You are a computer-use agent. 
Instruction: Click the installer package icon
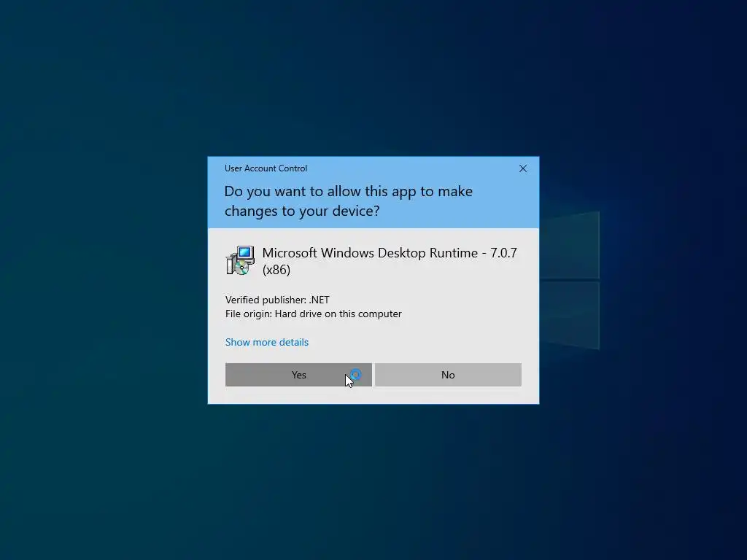[x=240, y=260]
